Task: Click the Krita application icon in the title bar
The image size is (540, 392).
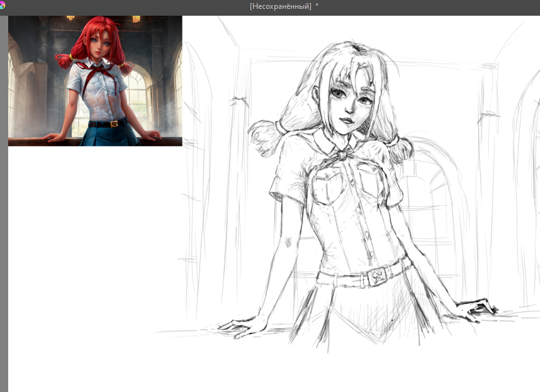Action: 3,4
